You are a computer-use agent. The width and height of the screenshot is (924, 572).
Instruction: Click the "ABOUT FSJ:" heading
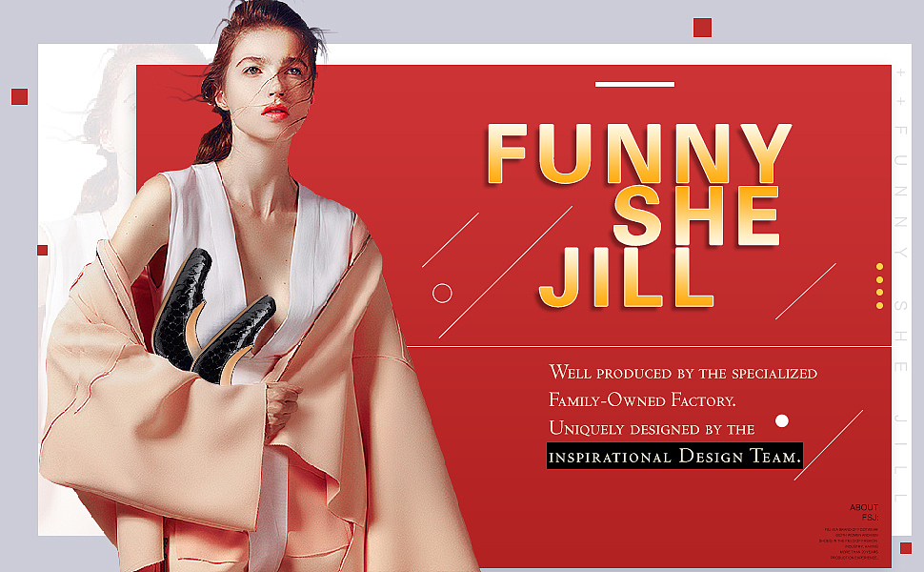[864, 512]
